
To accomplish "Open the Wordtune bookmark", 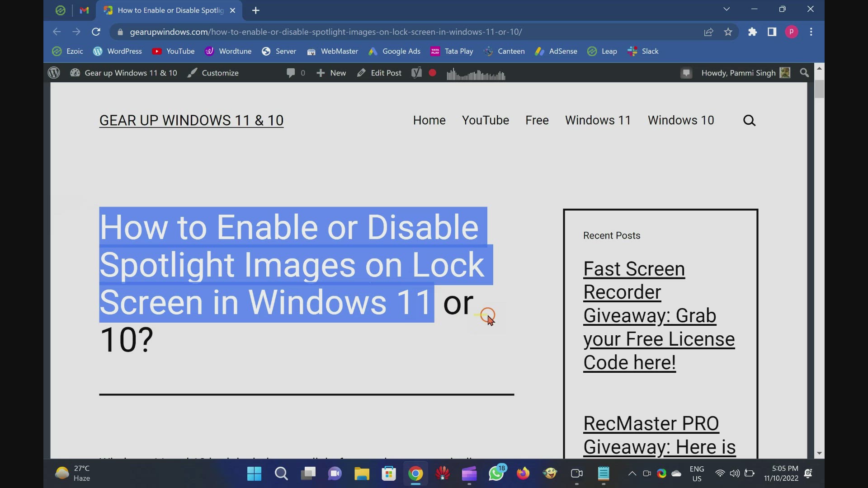I will coord(228,52).
